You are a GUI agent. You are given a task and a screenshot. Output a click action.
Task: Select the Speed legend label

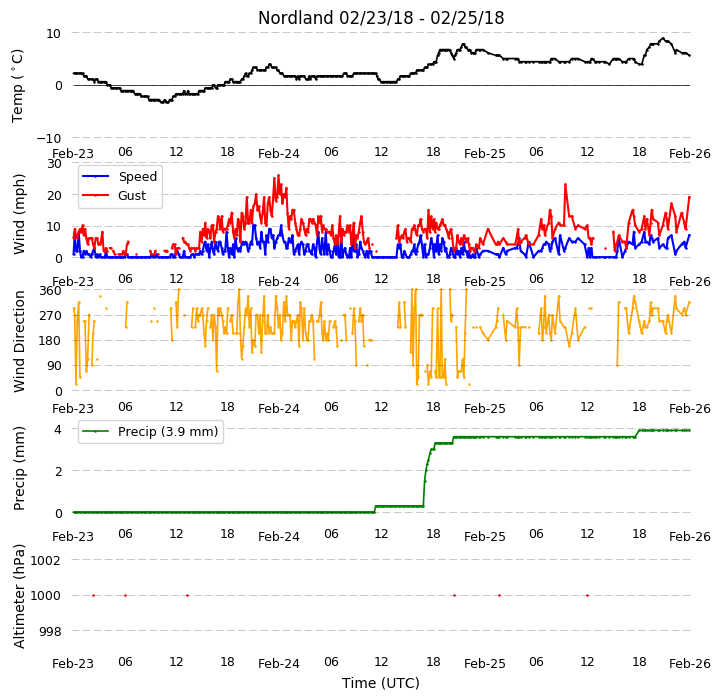(138, 176)
